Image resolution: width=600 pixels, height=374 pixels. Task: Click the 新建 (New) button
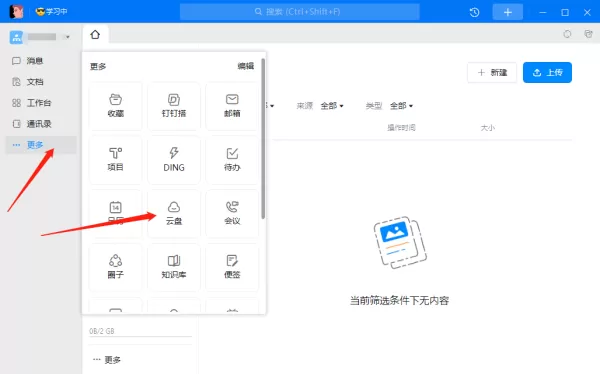click(x=492, y=73)
